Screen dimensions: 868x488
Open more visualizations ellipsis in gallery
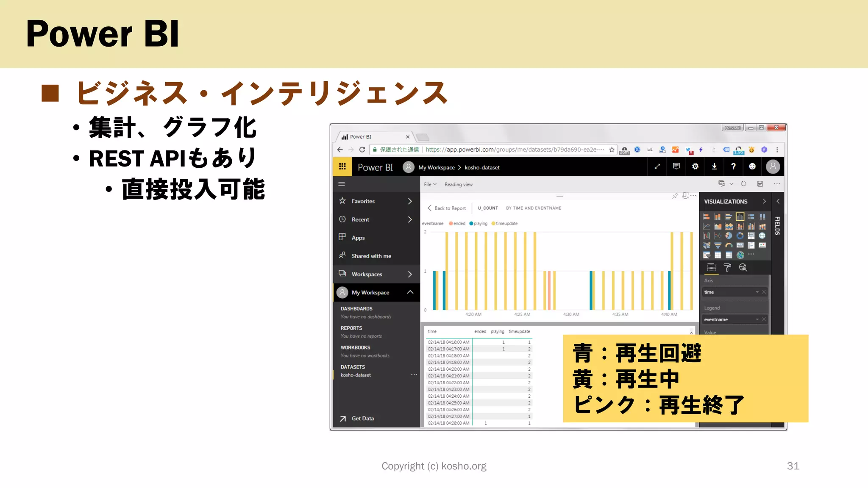coord(751,254)
